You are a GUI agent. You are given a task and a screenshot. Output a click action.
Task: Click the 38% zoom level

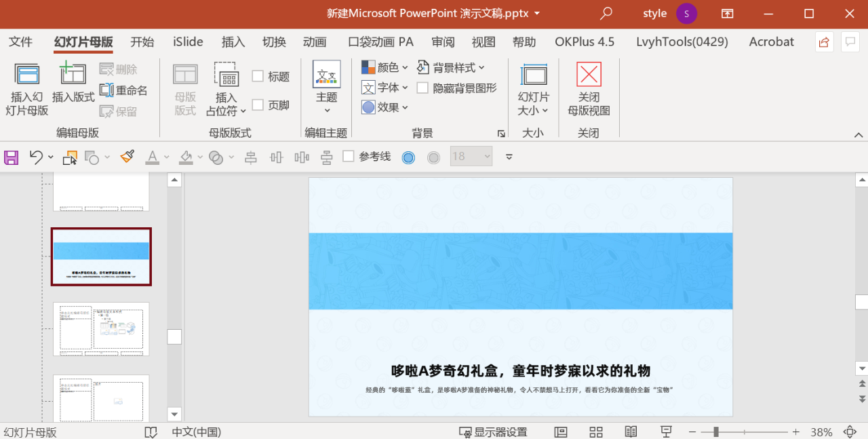[821, 432]
